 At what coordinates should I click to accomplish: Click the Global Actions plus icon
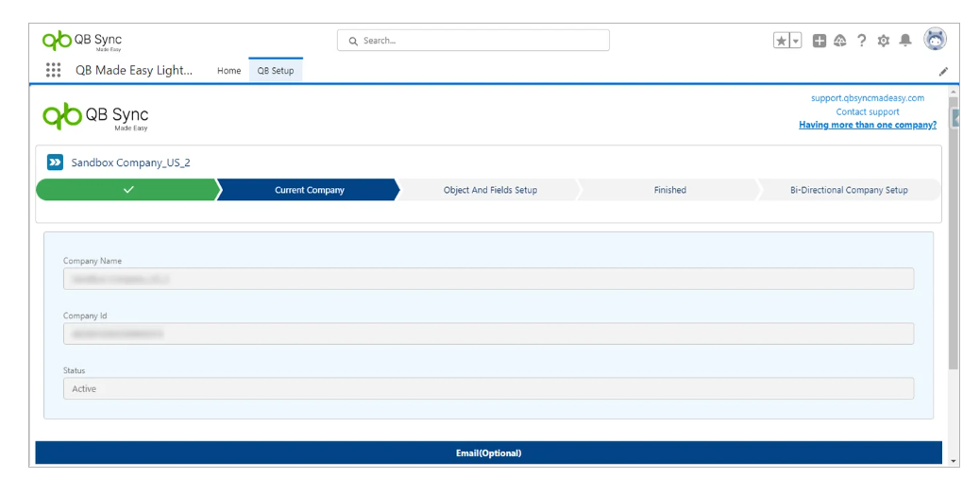819,41
